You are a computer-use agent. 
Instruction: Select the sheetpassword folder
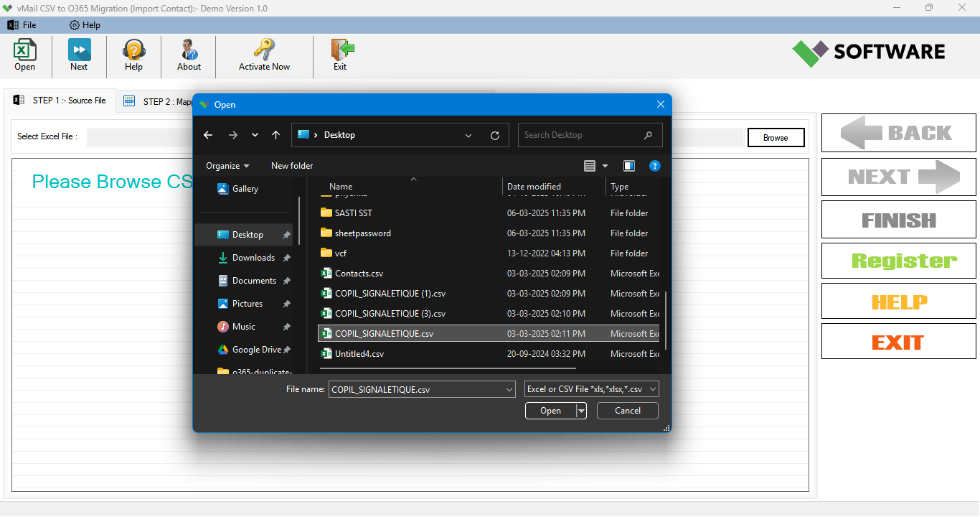(488, 233)
